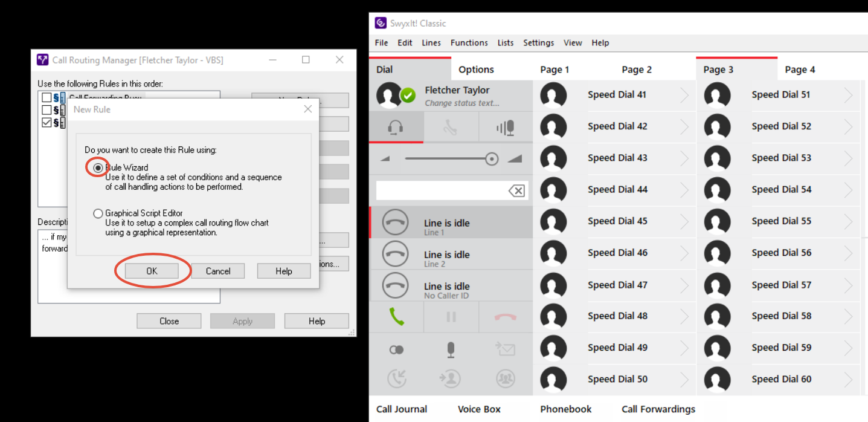
Task: Click the conference group icon
Action: pos(505,378)
